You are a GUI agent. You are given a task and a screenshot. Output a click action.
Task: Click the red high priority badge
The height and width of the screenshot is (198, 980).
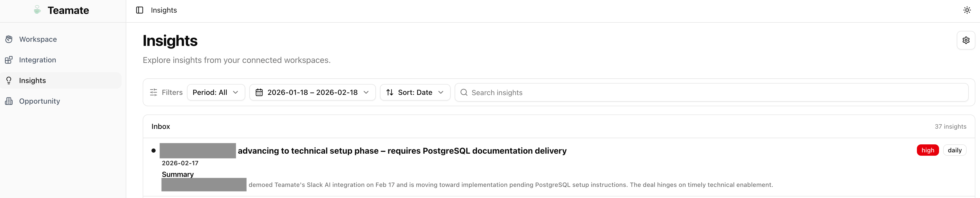pyautogui.click(x=927, y=150)
